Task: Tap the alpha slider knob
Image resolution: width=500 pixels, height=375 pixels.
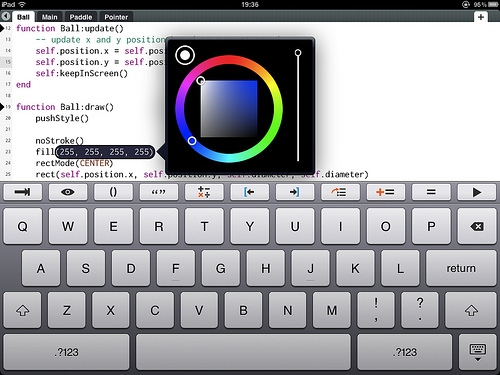Action: (x=298, y=53)
